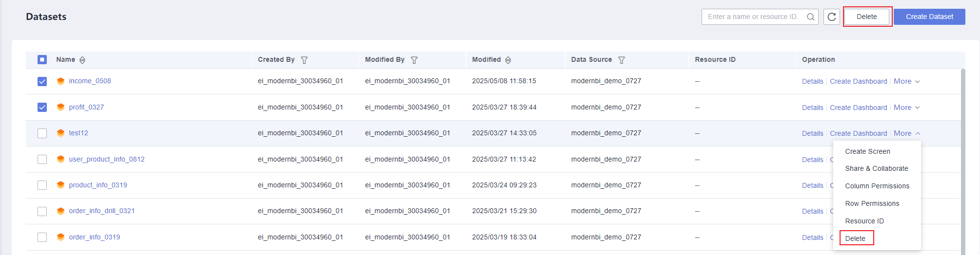Open the Modified By filter icon

[414, 60]
